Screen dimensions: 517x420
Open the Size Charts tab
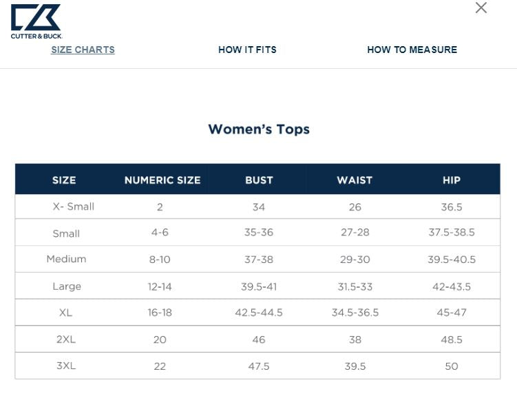83,50
